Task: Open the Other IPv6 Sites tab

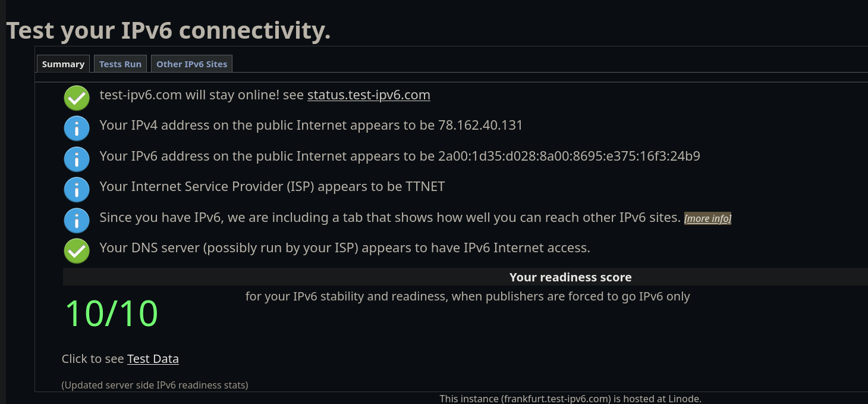Action: pyautogui.click(x=191, y=64)
